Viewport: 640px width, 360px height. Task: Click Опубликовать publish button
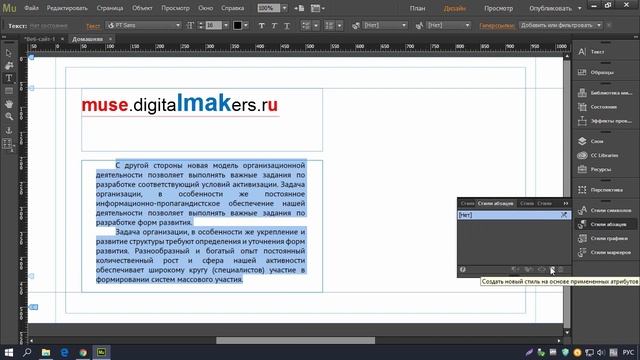tap(551, 8)
